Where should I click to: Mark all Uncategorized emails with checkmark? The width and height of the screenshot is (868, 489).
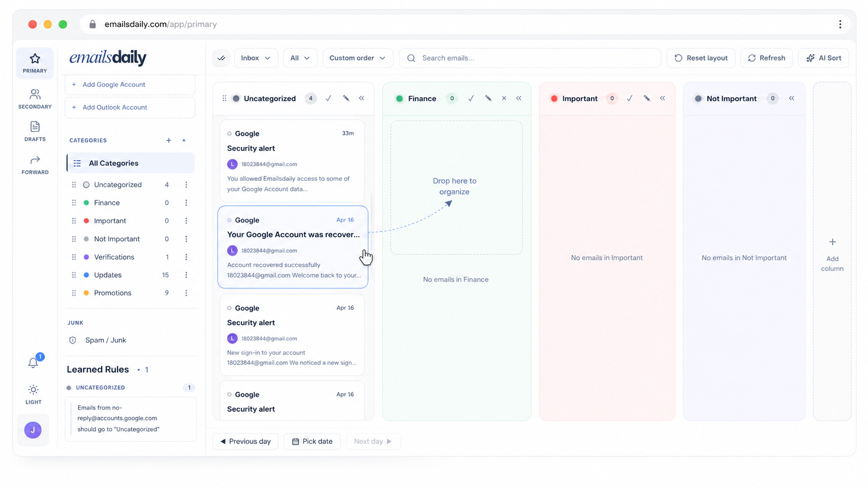pos(329,98)
